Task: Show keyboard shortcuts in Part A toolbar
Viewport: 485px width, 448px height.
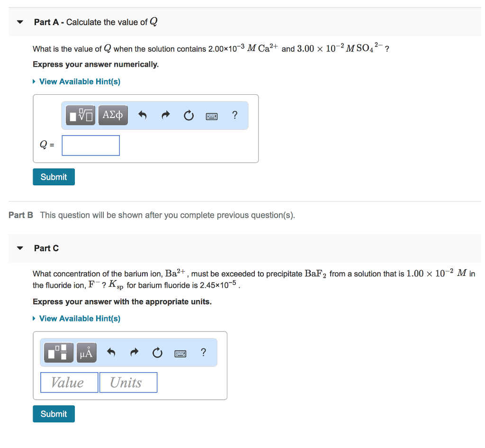Action: (212, 116)
